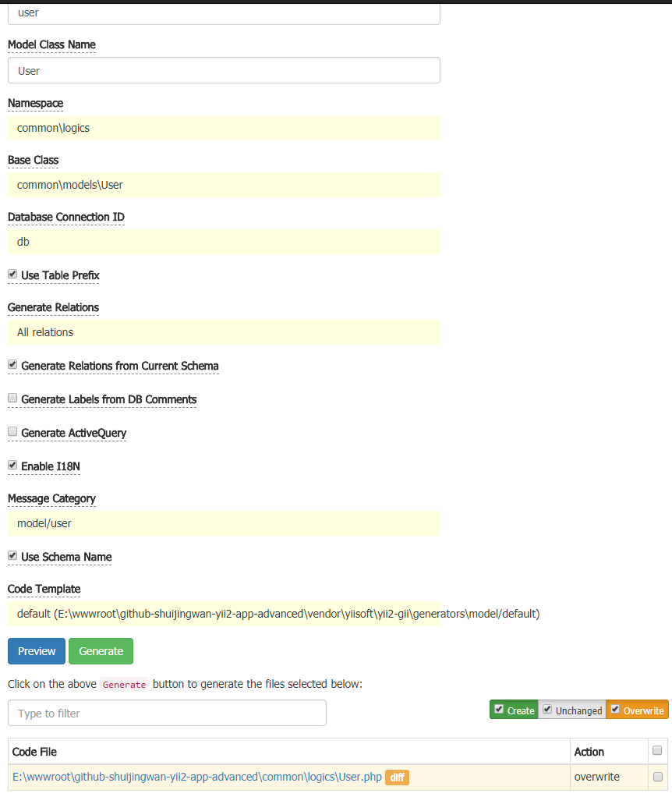Image resolution: width=672 pixels, height=797 pixels.
Task: Open the common\logics\User.php file link
Action: click(x=197, y=778)
